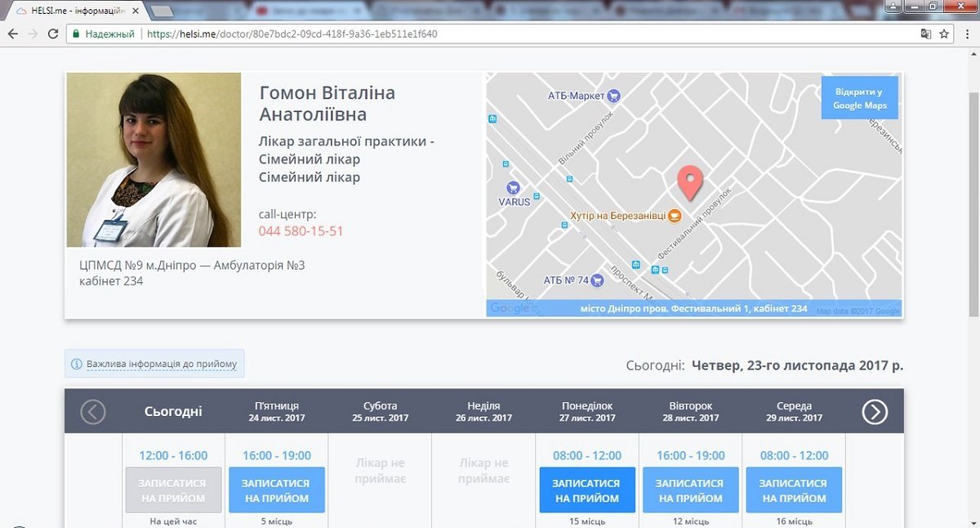Image resolution: width=980 pixels, height=528 pixels.
Task: Book appointment for Friday 24 лист.
Action: point(277,490)
